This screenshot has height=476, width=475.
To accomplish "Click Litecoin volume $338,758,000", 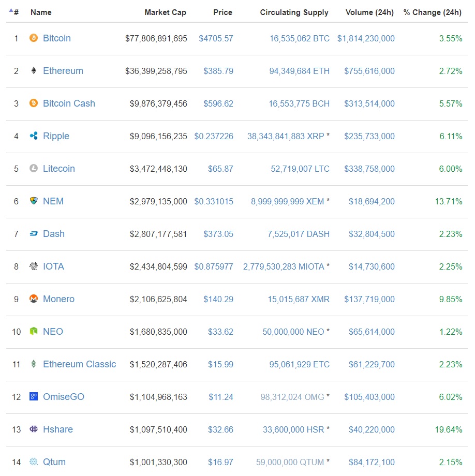I will (369, 169).
